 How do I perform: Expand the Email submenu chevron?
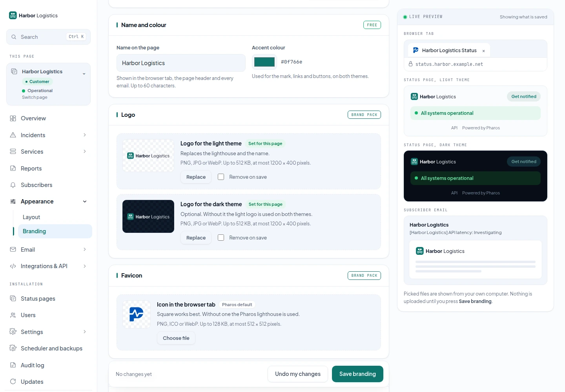85,249
